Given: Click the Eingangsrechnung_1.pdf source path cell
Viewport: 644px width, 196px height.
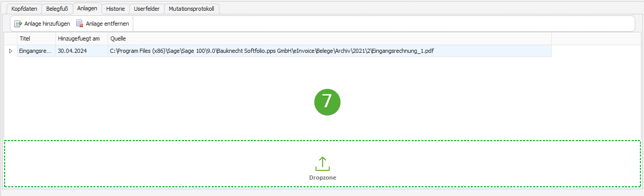Looking at the screenshot, I should pos(330,51).
